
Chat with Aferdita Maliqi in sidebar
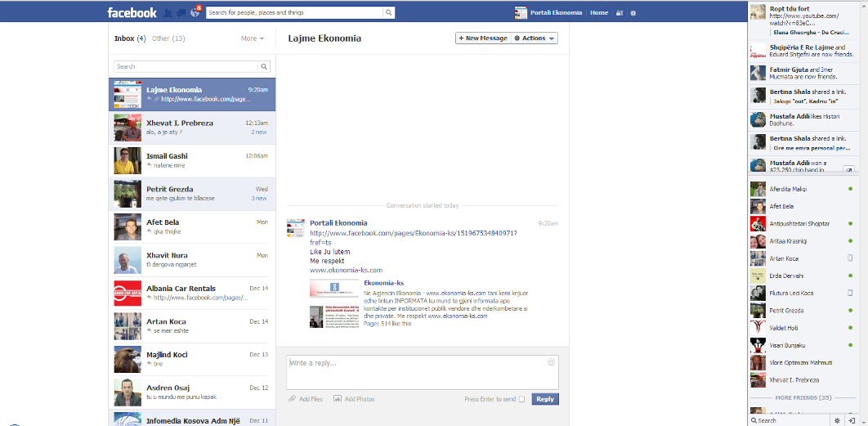tap(803, 189)
